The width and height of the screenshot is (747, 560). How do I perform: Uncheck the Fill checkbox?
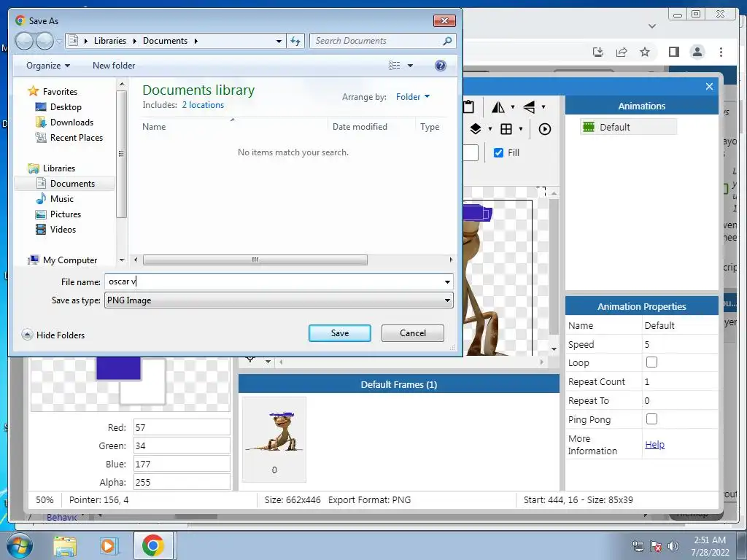point(498,153)
